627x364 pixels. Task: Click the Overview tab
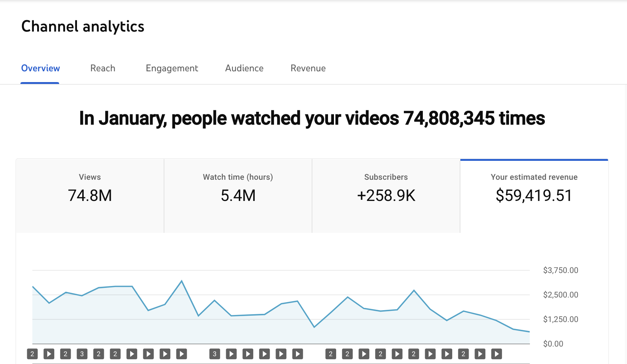40,68
